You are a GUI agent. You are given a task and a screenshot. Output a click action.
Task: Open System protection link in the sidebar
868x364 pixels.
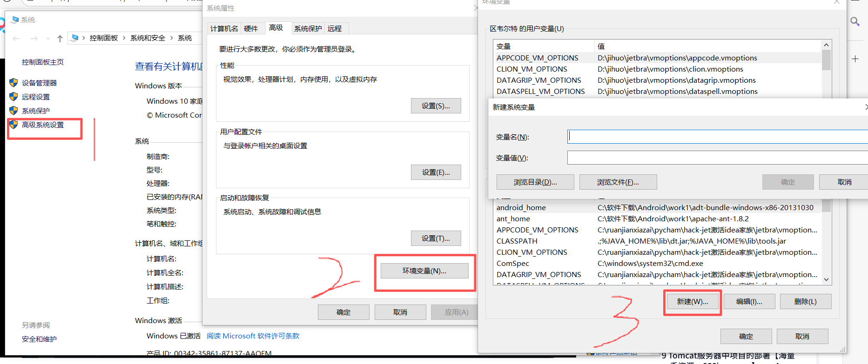[36, 111]
